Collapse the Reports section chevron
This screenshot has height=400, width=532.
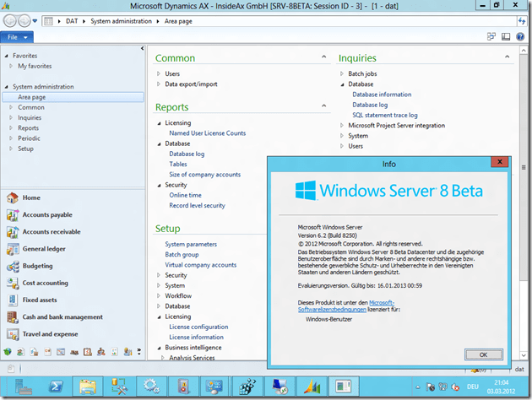[324, 105]
